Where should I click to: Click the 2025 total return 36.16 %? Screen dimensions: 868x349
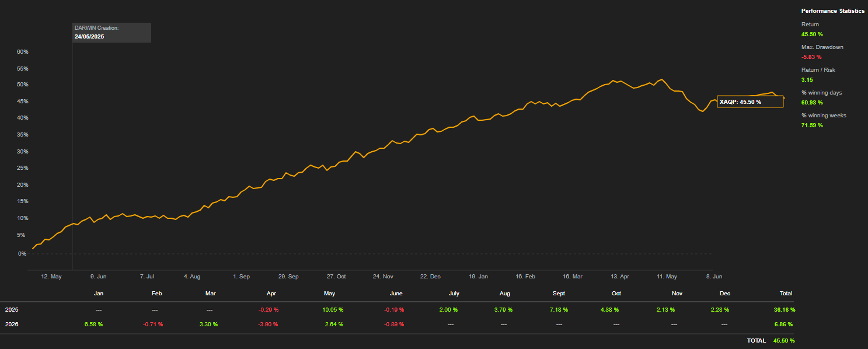tap(784, 309)
